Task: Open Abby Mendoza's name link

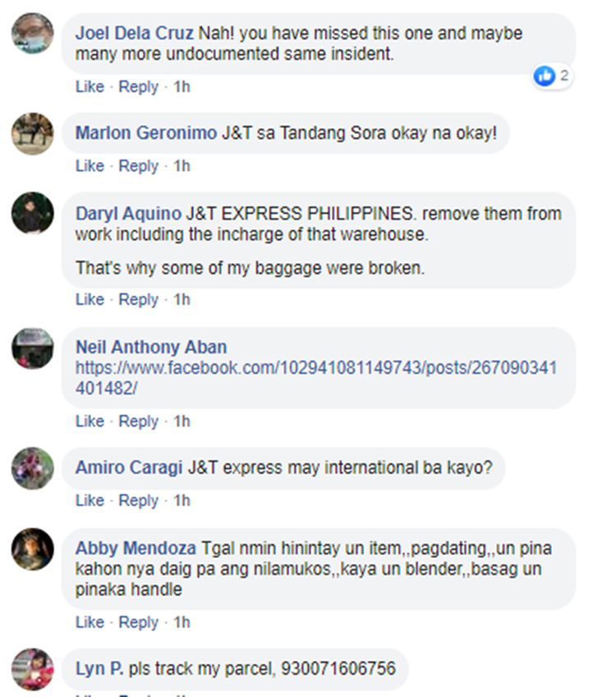Action: click(x=136, y=548)
